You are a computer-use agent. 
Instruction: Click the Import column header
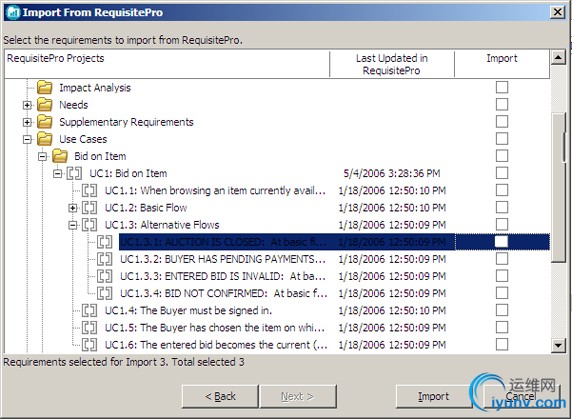[x=502, y=64]
